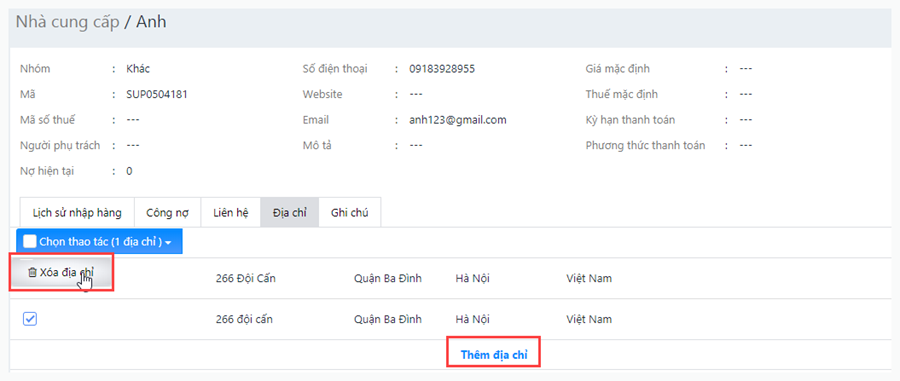
Task: Click the Thuế mặc định label
Action: point(622,95)
